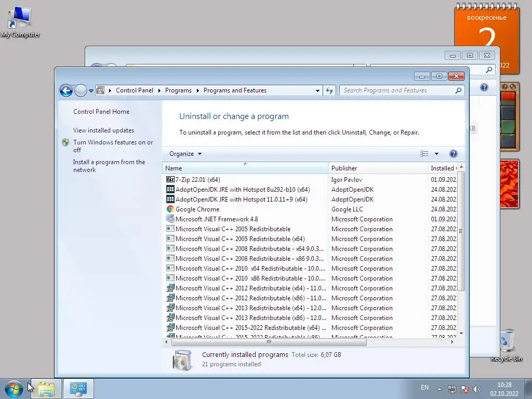The width and height of the screenshot is (532, 399).
Task: Open the more view options dropdown arrow
Action: point(436,154)
